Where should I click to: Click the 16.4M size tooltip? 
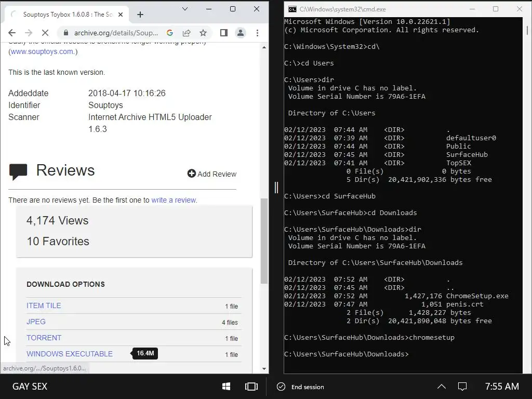(145, 353)
